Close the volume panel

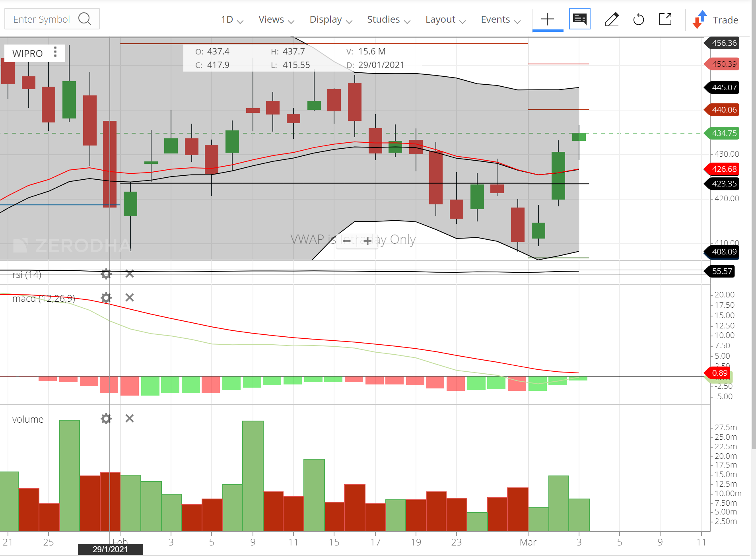(x=130, y=418)
